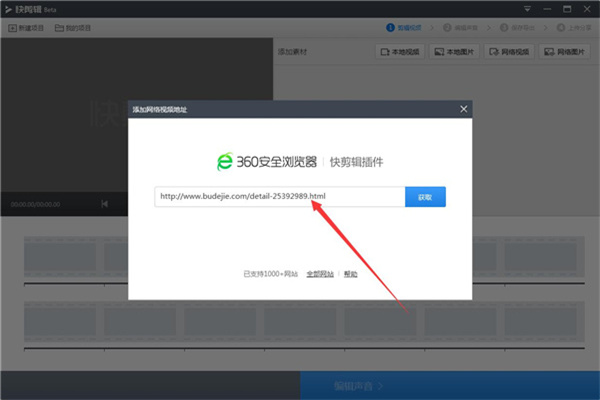This screenshot has width=600, height=400.
Task: Open the 全部网站 link
Action: pos(320,274)
